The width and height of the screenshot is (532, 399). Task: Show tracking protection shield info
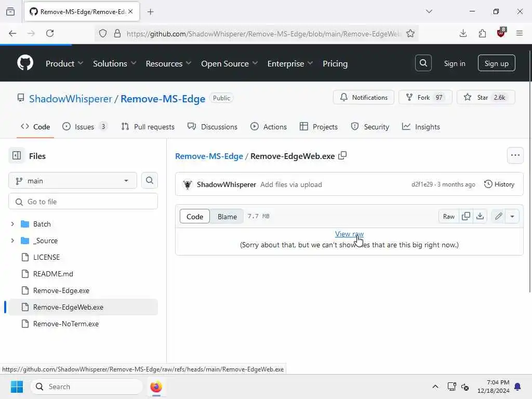click(103, 33)
